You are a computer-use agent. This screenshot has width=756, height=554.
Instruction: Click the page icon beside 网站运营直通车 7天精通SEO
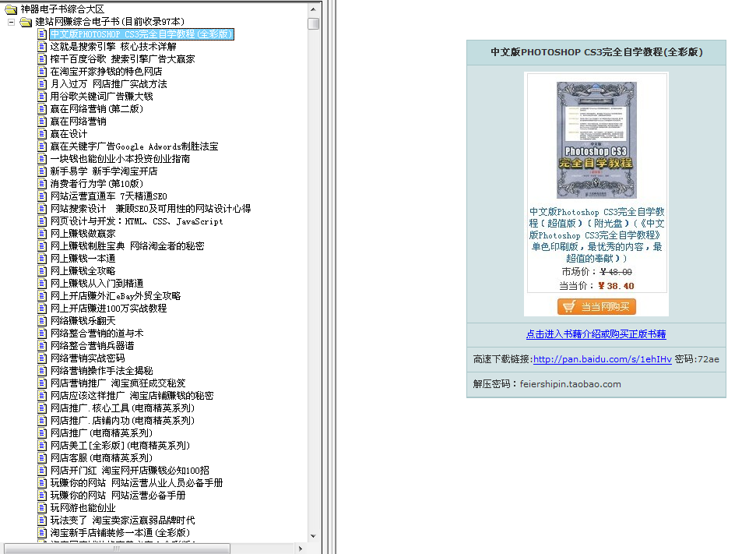[42, 196]
